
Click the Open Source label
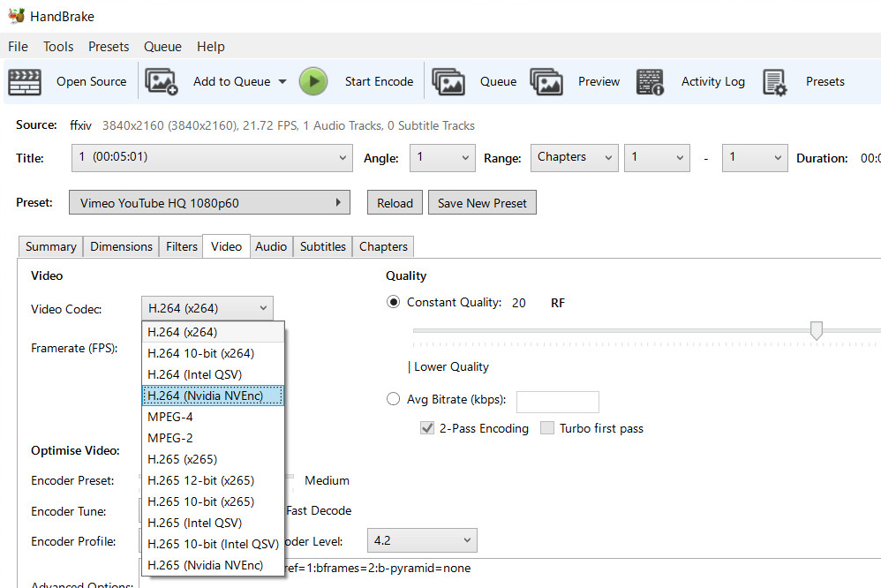coord(92,81)
